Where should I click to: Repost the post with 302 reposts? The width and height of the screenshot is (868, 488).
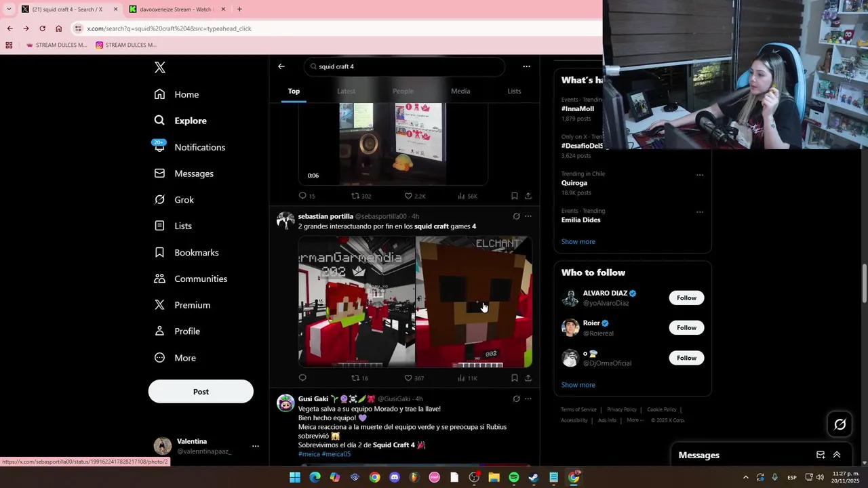click(x=361, y=196)
